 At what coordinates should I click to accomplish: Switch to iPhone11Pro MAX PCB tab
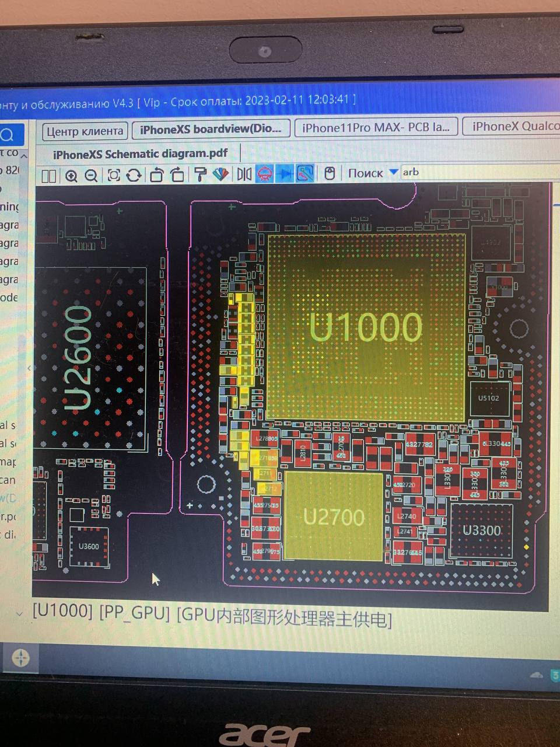pyautogui.click(x=376, y=127)
